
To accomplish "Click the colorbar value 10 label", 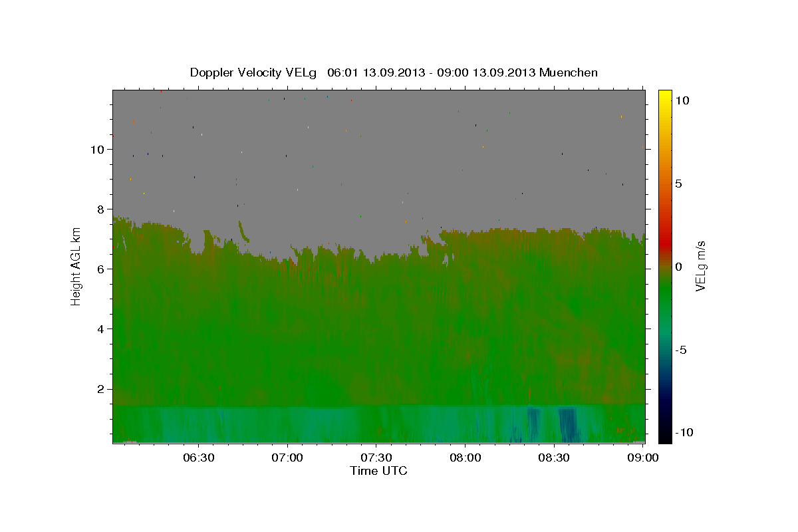I will pos(682,100).
